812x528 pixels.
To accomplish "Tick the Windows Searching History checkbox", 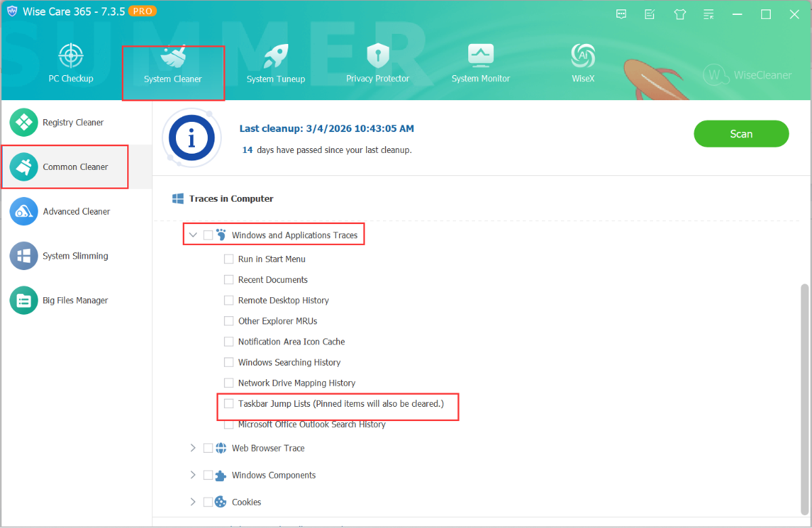I will click(229, 363).
